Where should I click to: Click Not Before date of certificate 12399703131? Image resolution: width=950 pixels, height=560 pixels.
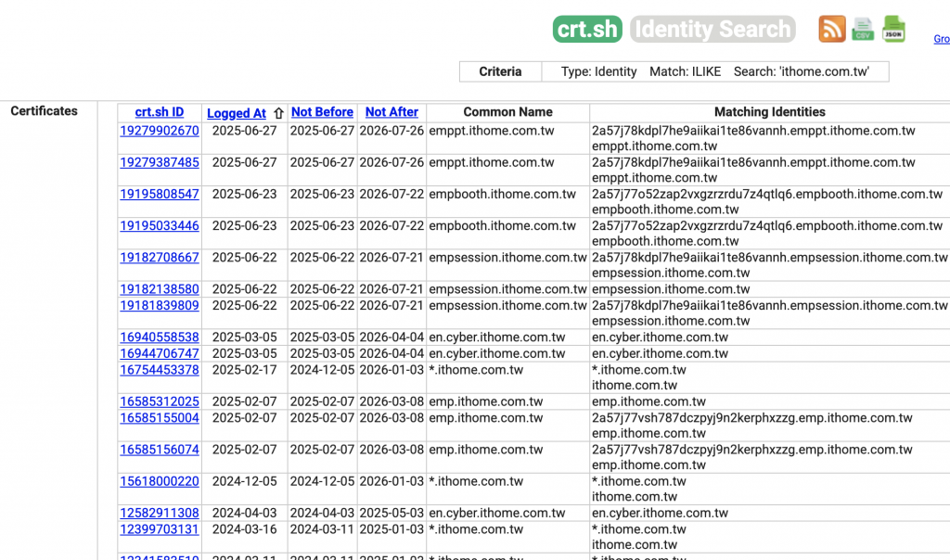pos(322,529)
